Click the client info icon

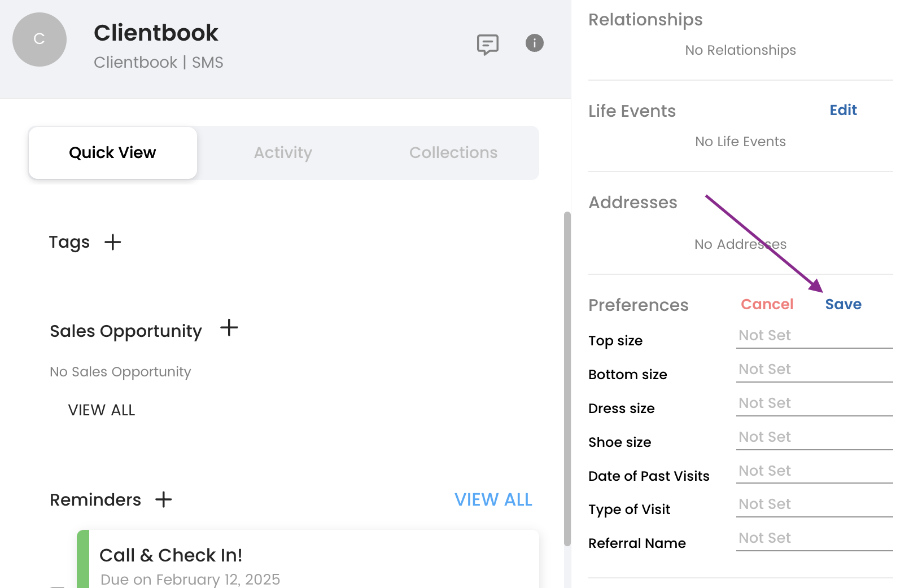[x=534, y=43]
